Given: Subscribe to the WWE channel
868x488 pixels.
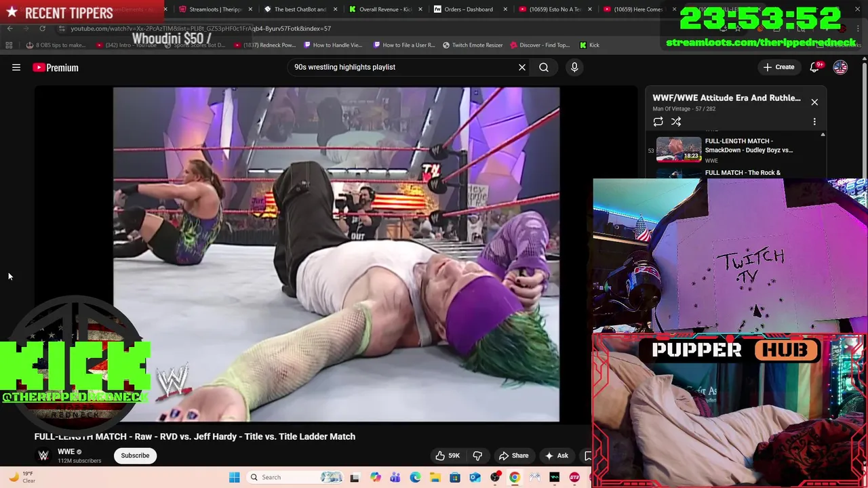Looking at the screenshot, I should tap(135, 455).
